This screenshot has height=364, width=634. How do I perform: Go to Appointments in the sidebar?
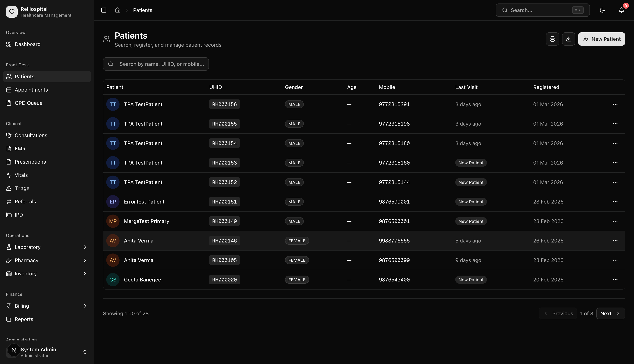click(31, 90)
